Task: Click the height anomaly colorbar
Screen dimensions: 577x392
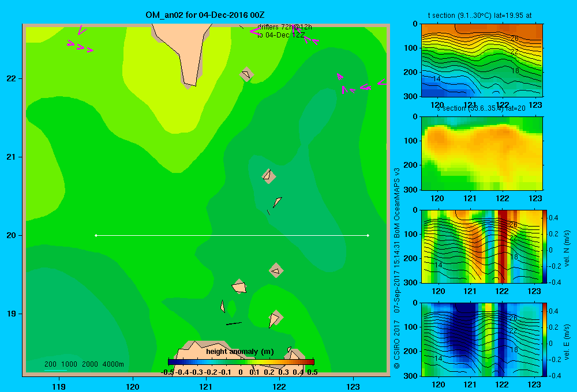Action: [241, 362]
